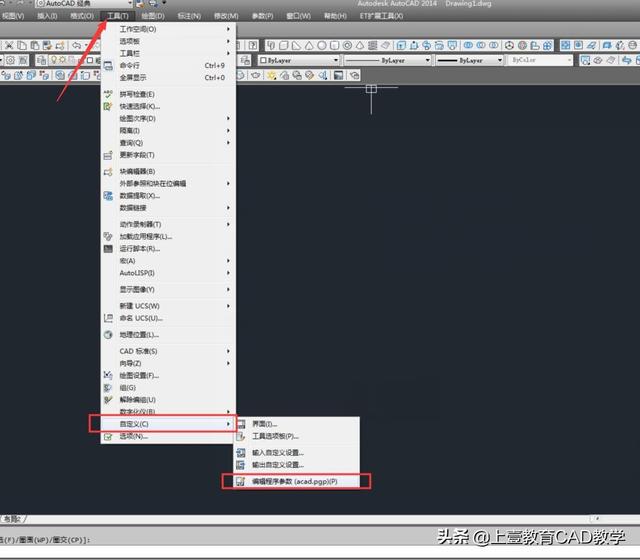Viewport: 640px width, 560px height.
Task: Click the Load Application icon
Action: (108, 236)
